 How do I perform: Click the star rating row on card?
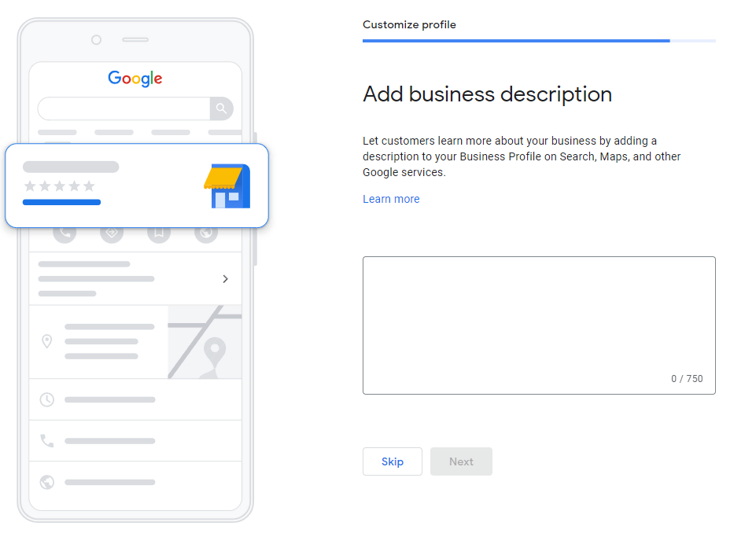(x=59, y=186)
